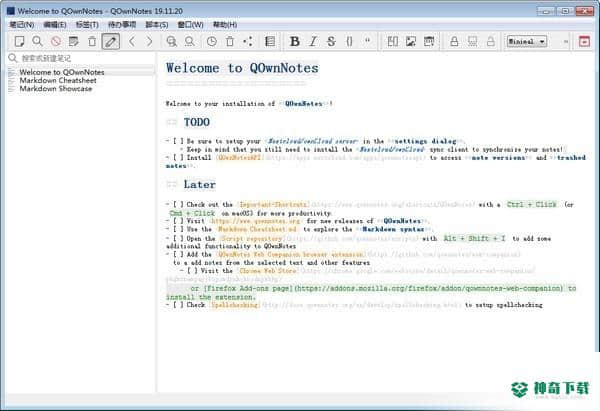
Task: Click the first padlock icon in toolbar
Action: pos(454,41)
